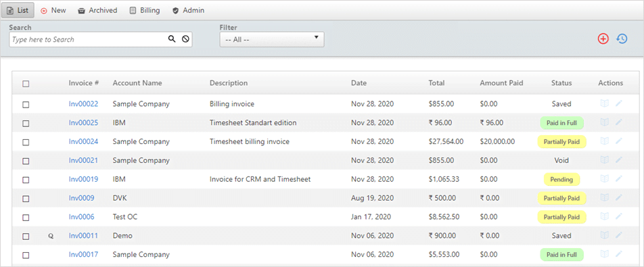This screenshot has width=644, height=267.
Task: Go to the Billing tab
Action: 145,10
